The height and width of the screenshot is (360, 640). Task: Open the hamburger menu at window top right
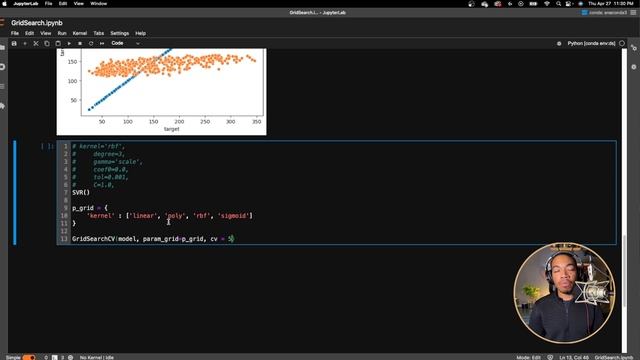tap(633, 13)
